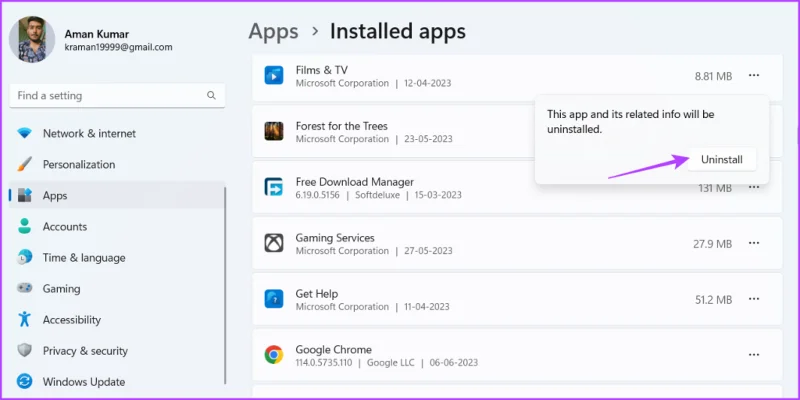Click the Personalization paintbrush icon
The height and width of the screenshot is (400, 800).
[x=24, y=164]
